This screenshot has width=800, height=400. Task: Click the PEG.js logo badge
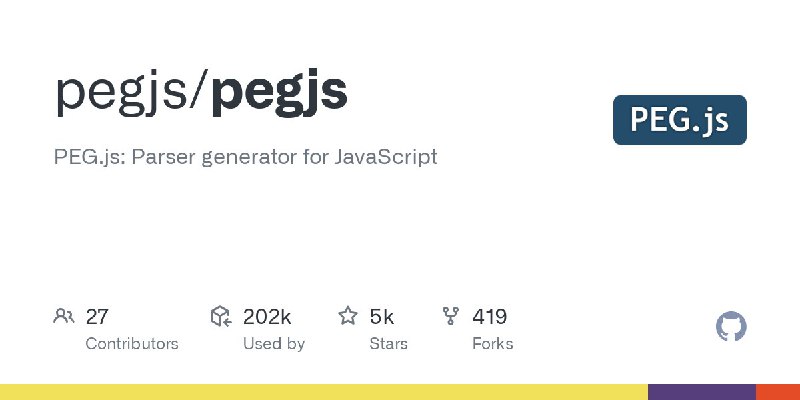[680, 120]
